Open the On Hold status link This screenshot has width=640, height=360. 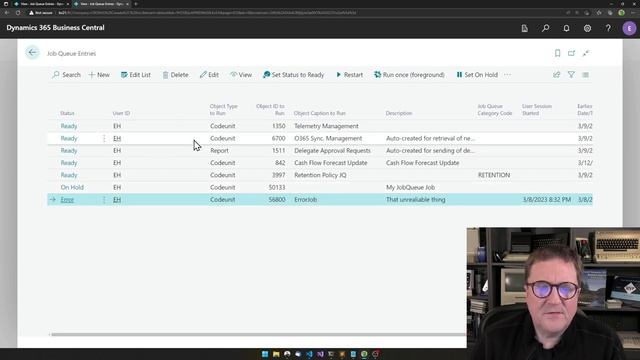click(x=72, y=187)
